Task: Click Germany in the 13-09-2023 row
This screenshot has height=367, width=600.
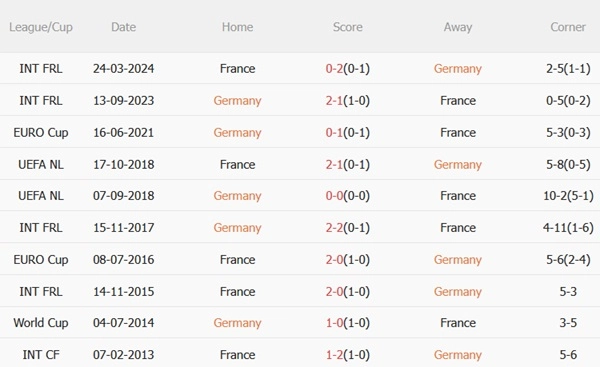Action: click(237, 101)
